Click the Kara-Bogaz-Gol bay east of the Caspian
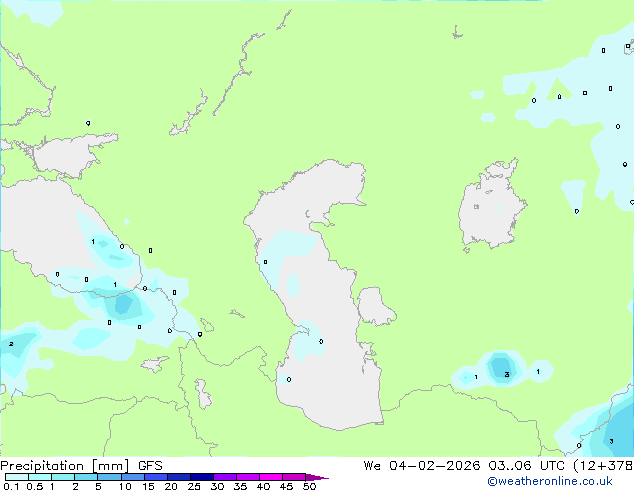The height and width of the screenshot is (490, 634). click(375, 306)
